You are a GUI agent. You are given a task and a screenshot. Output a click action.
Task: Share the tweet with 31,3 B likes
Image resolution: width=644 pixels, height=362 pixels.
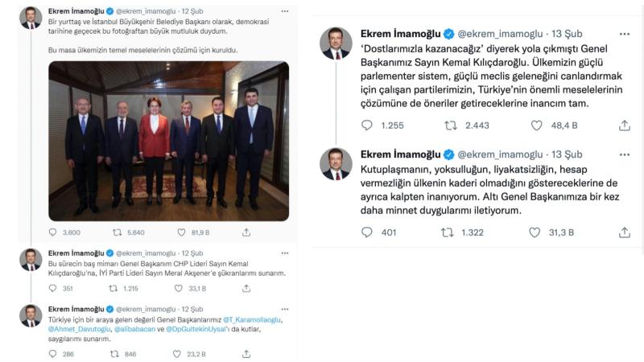click(625, 232)
